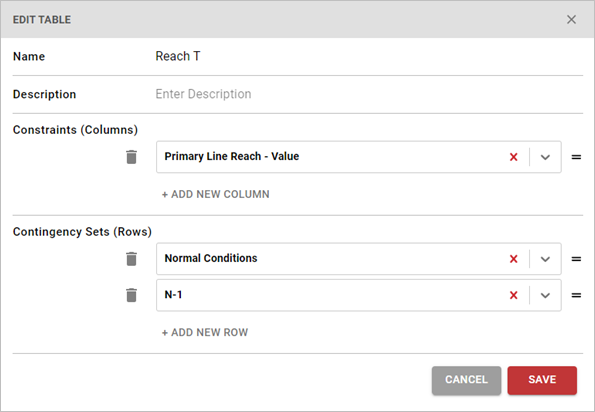Cancel editing the table

pyautogui.click(x=466, y=380)
